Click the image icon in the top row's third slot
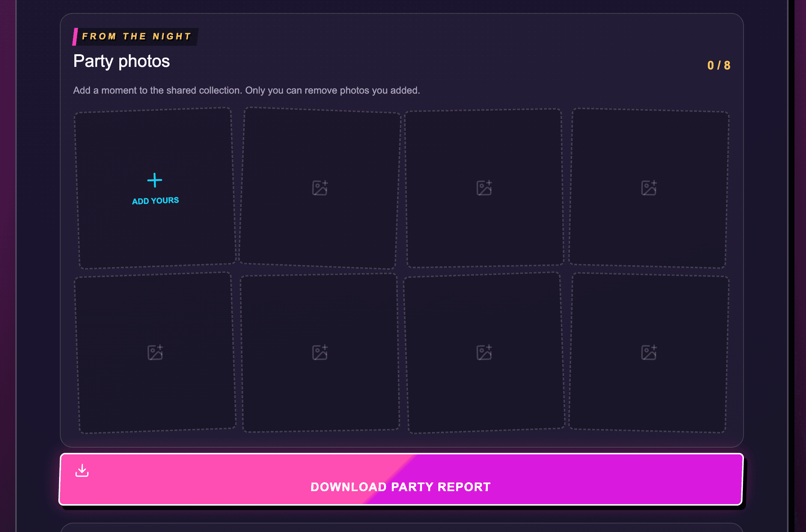This screenshot has height=532, width=806. point(484,188)
